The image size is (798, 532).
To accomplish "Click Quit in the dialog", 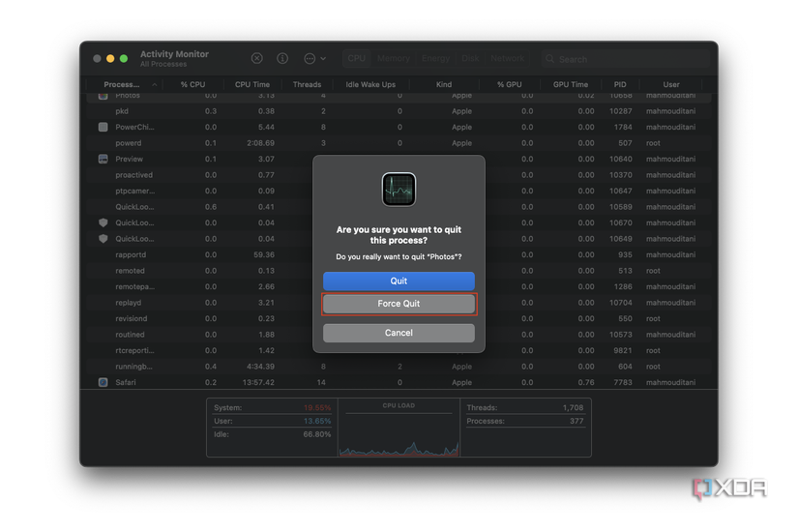I will (x=399, y=281).
